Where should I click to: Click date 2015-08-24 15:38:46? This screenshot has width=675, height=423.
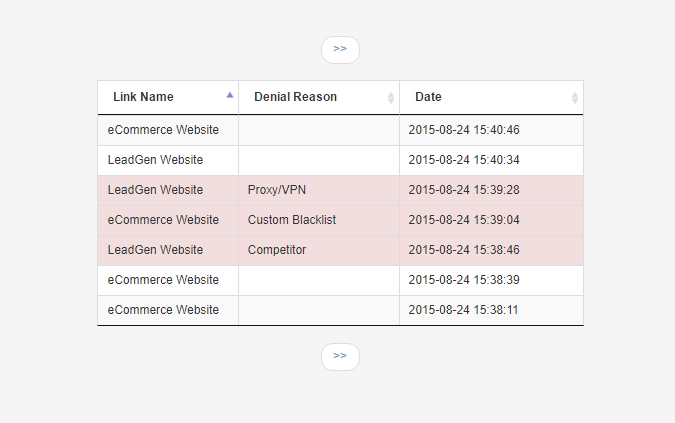coord(464,250)
